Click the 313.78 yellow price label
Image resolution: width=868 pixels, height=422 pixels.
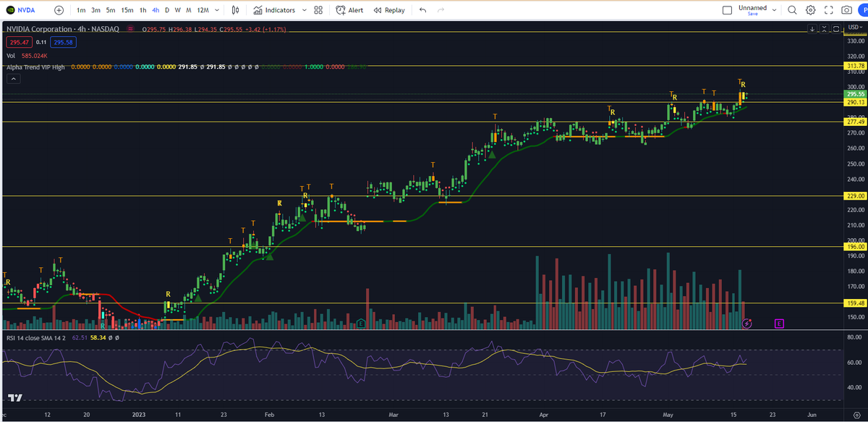click(x=856, y=66)
